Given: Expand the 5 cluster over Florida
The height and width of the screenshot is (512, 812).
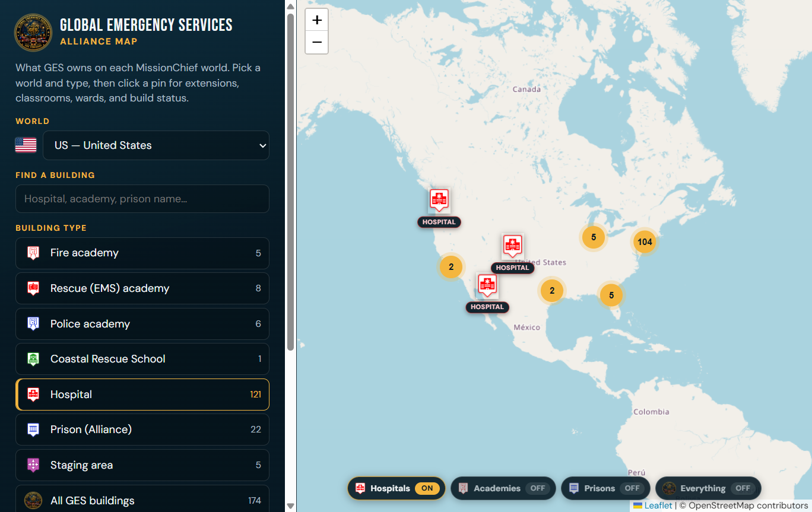Looking at the screenshot, I should pyautogui.click(x=611, y=295).
